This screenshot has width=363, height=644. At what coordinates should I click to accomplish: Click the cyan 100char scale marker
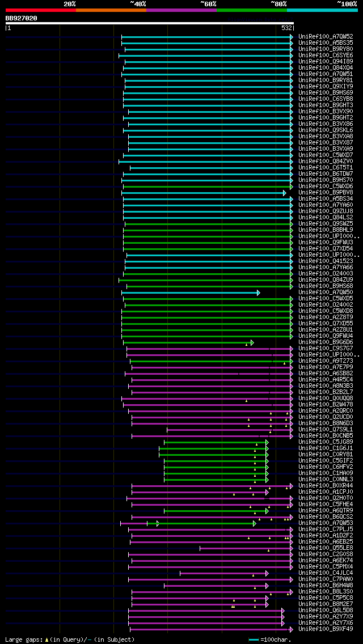point(254,640)
